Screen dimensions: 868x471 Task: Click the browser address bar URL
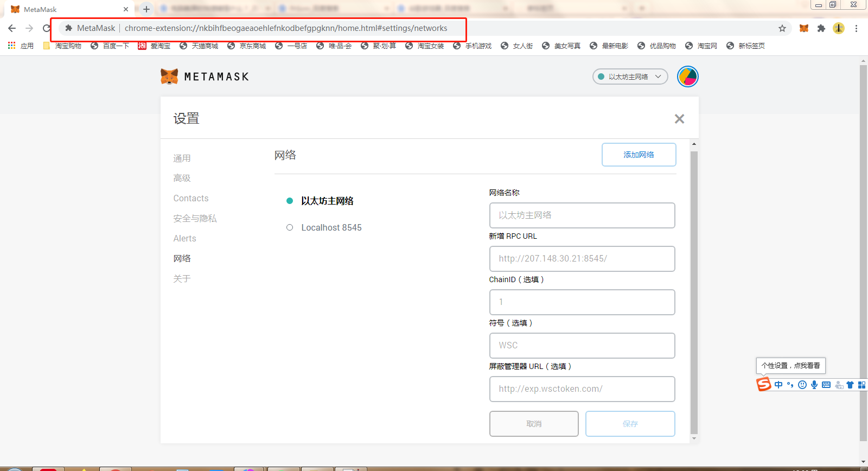(x=286, y=28)
